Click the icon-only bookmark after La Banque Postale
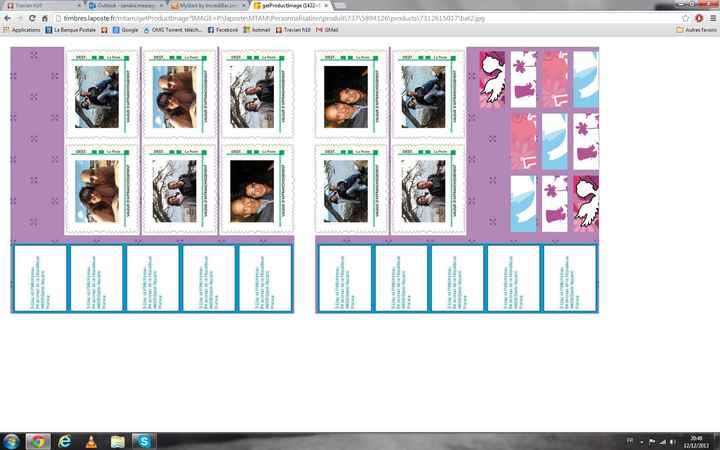The image size is (720, 450). [x=104, y=30]
